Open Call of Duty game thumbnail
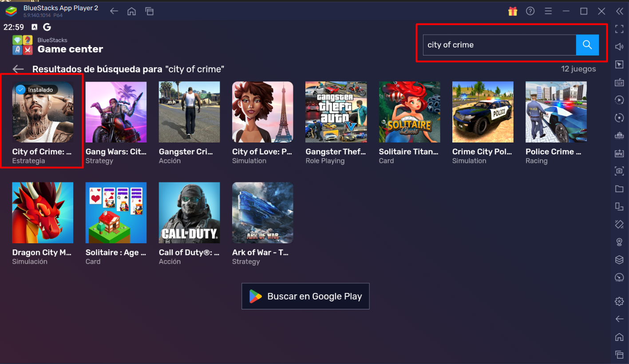This screenshot has width=629, height=364. click(x=190, y=213)
